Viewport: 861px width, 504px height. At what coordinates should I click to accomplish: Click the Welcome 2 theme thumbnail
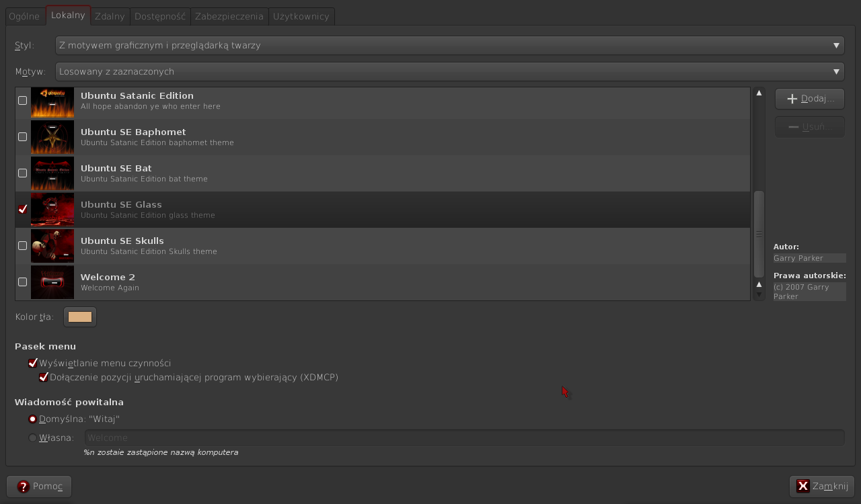pos(52,282)
